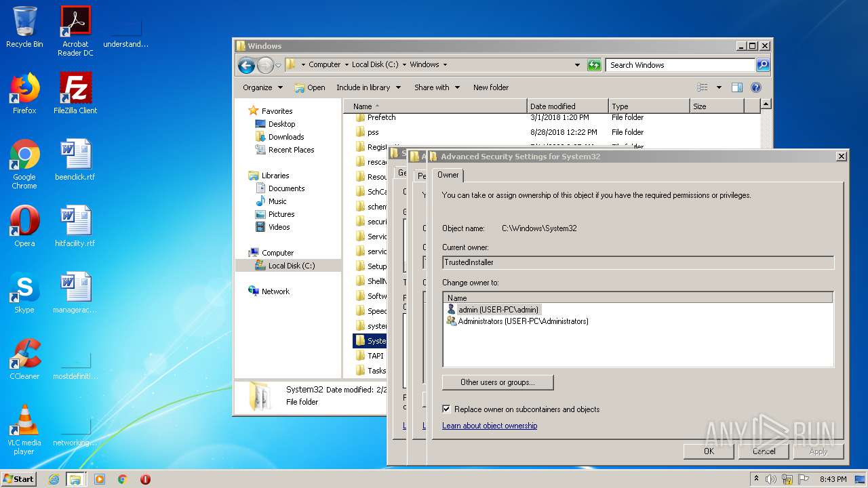Open the Share with dropdown
This screenshot has width=868, height=488.
437,87
